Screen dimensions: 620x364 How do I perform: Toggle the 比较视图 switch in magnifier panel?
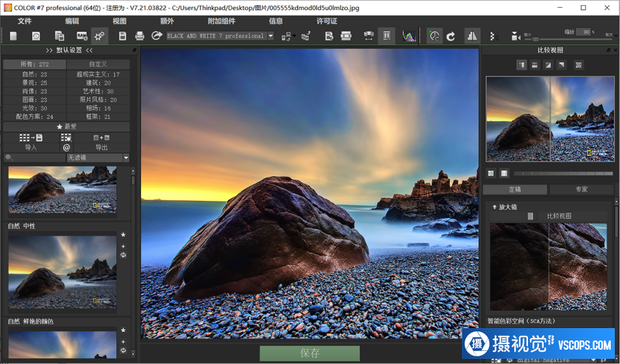pos(532,216)
